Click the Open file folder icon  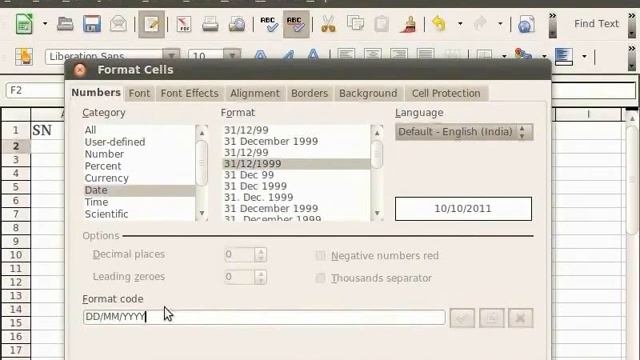(65, 24)
